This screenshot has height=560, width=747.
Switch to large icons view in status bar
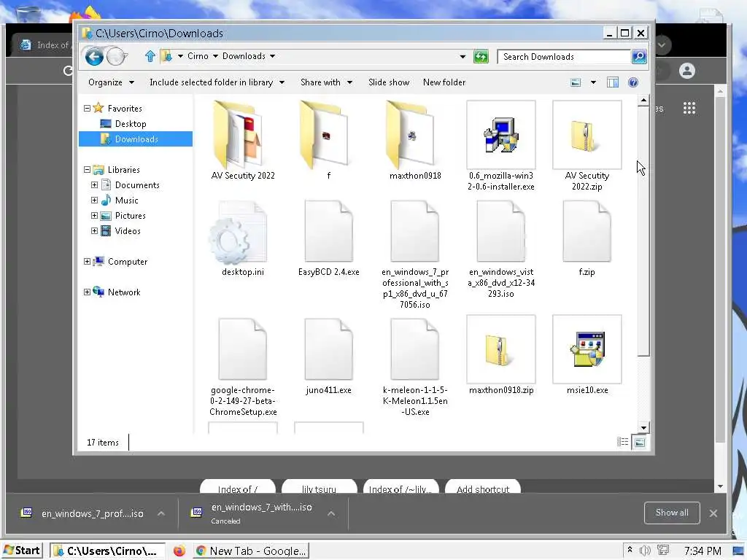pyautogui.click(x=639, y=443)
